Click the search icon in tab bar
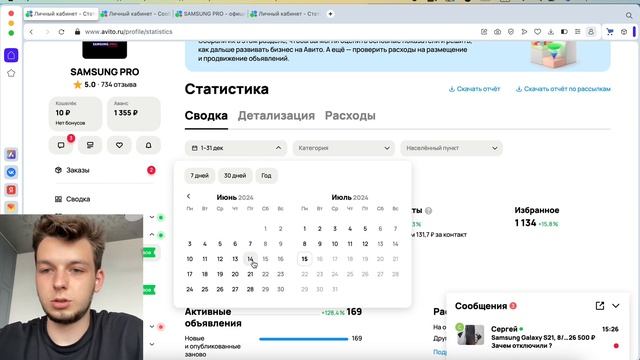The width and height of the screenshot is (640, 360). (x=629, y=16)
